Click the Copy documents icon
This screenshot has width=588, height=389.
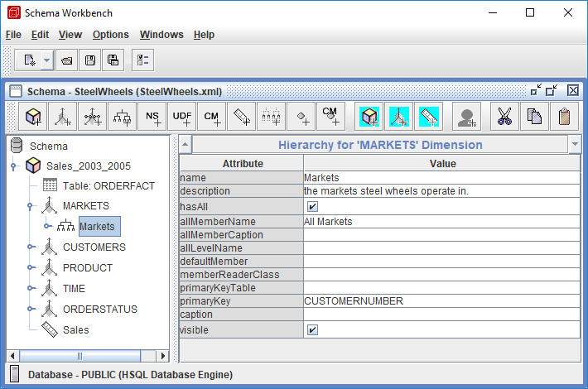(534, 117)
